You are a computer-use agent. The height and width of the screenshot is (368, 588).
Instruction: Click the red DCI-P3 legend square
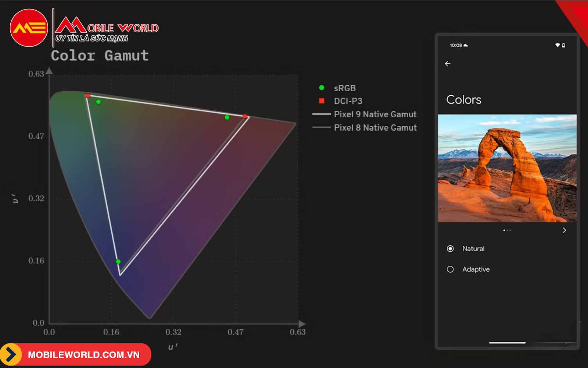click(x=322, y=101)
